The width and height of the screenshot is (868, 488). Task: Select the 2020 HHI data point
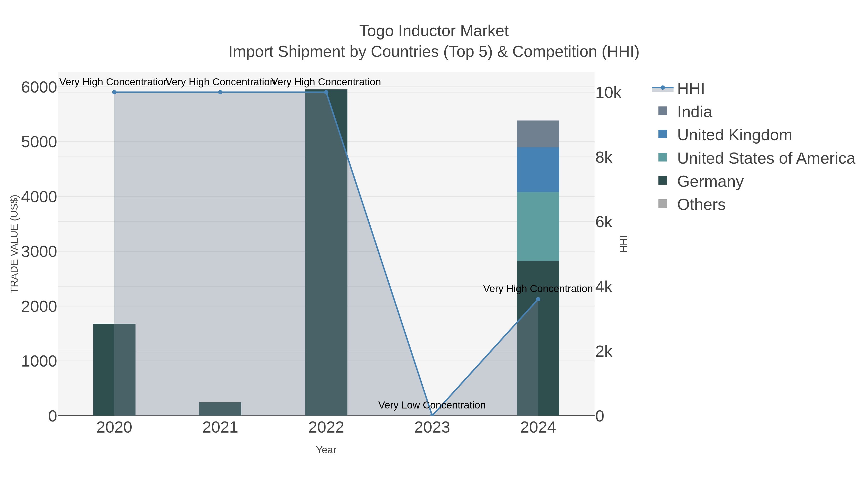click(114, 92)
